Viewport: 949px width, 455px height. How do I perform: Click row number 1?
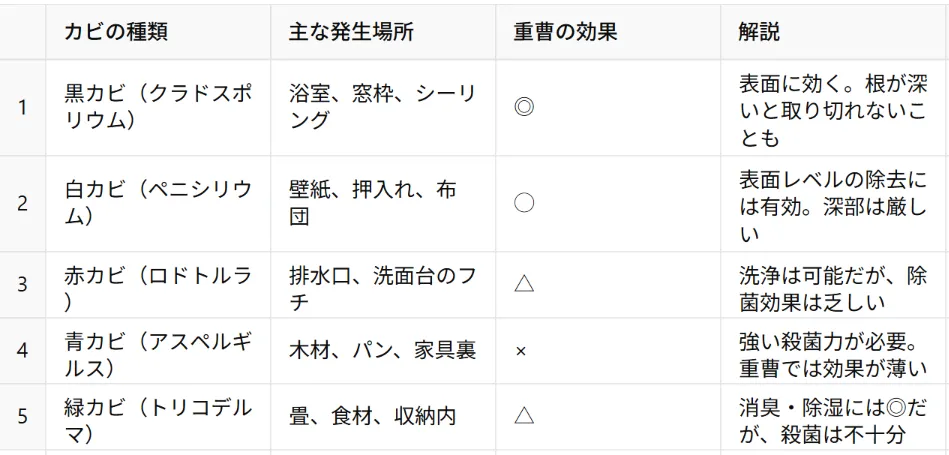coord(22,107)
